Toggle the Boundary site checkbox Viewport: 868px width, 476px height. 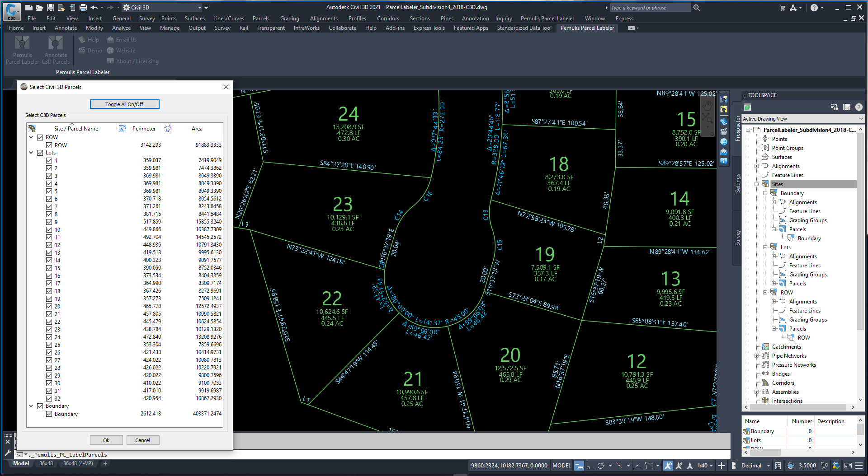tap(40, 406)
